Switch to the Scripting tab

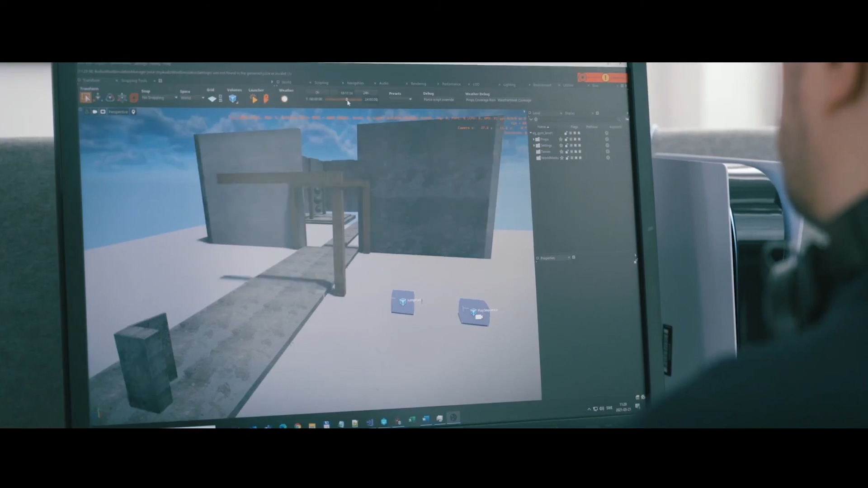[x=321, y=83]
